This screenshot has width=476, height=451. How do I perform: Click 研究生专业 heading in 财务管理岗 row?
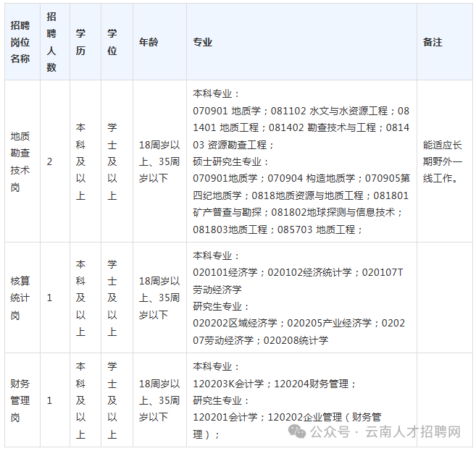click(221, 400)
